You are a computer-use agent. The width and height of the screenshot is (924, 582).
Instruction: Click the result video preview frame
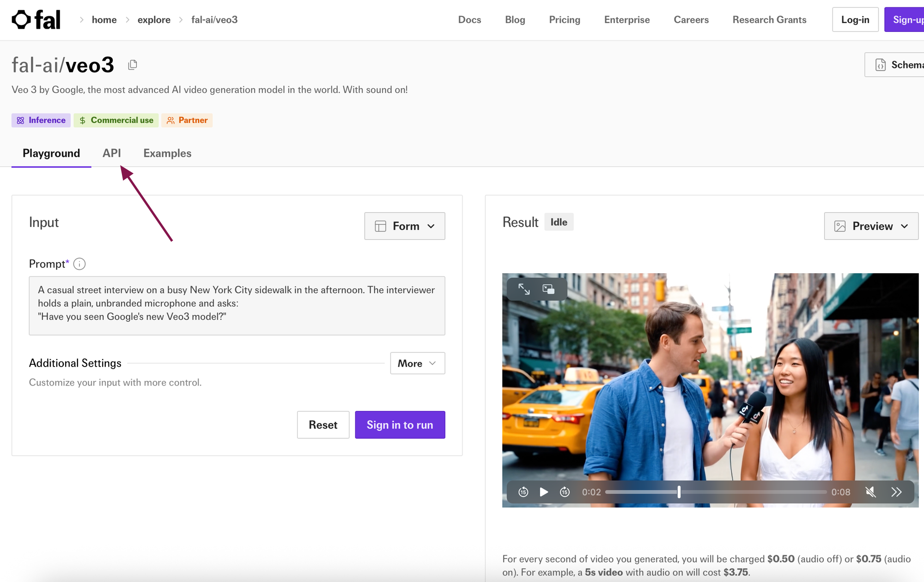(710, 390)
